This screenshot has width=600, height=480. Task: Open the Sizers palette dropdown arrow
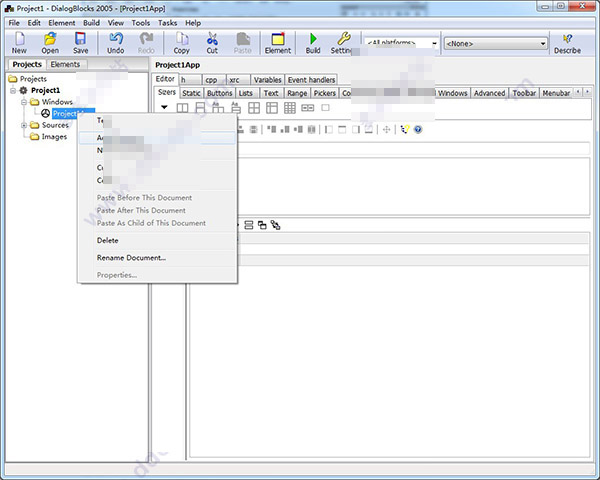point(164,107)
